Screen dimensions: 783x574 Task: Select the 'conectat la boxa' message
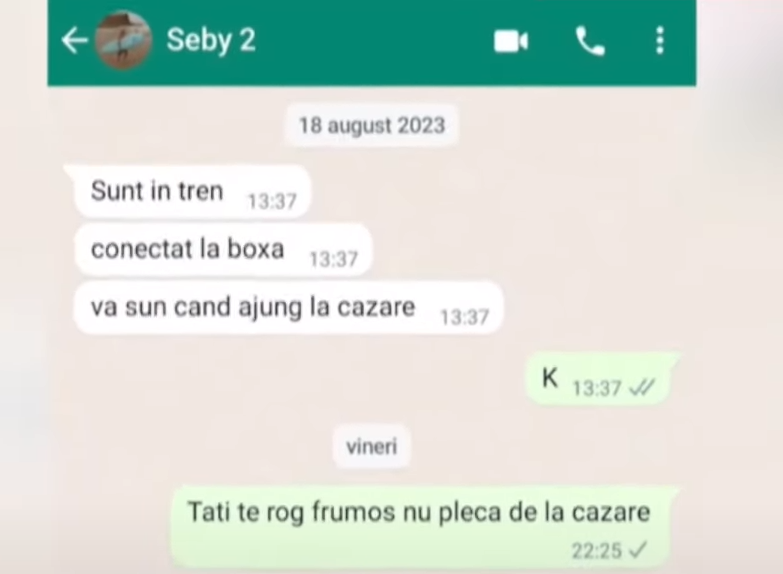pyautogui.click(x=223, y=250)
